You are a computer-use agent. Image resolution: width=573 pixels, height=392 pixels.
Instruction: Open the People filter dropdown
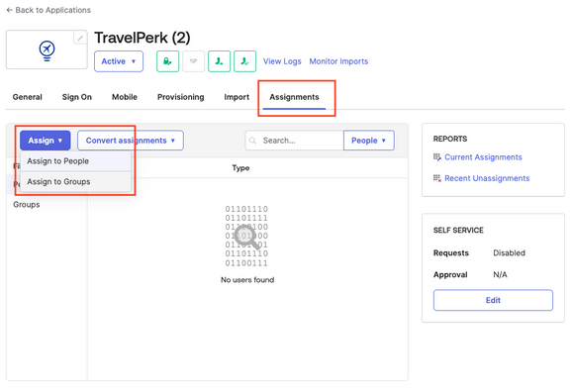(369, 141)
